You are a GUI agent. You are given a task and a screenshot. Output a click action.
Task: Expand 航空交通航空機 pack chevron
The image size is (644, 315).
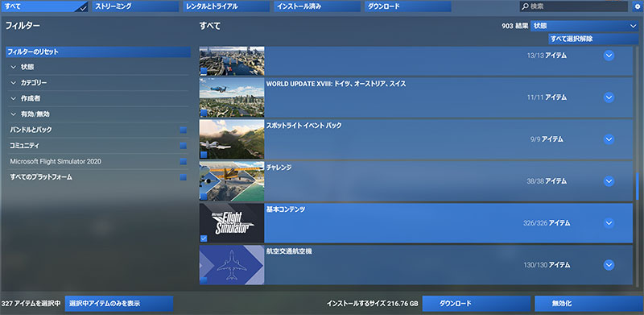coord(609,265)
